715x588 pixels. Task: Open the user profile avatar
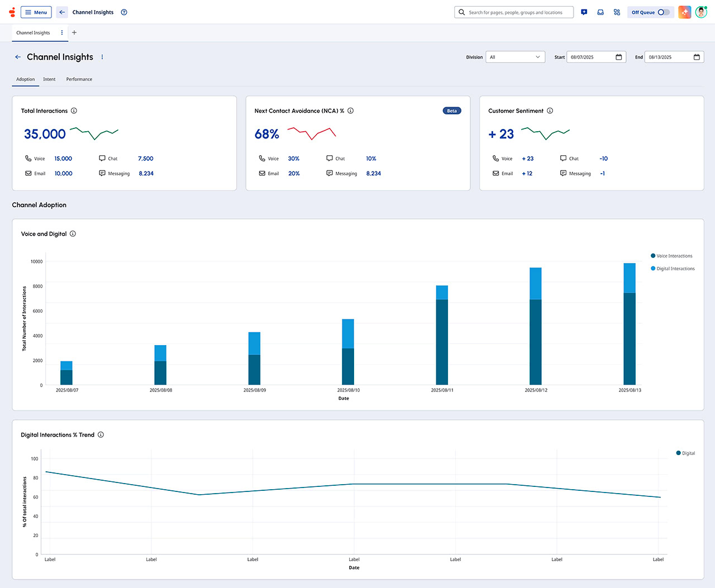click(x=701, y=12)
